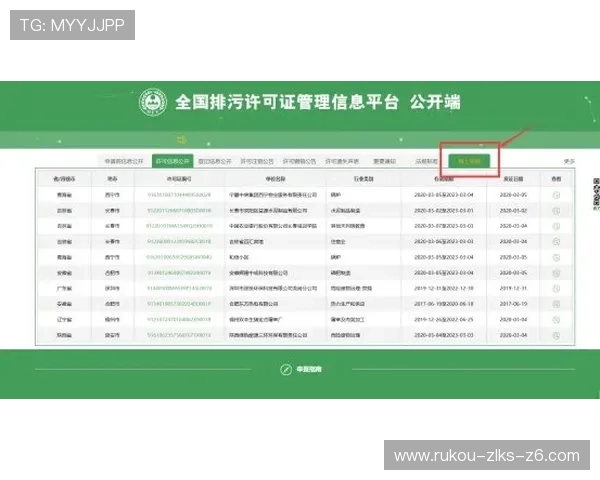Click validity cell 2017-06-19至2020-06-18
The height and width of the screenshot is (480, 600).
(x=444, y=304)
